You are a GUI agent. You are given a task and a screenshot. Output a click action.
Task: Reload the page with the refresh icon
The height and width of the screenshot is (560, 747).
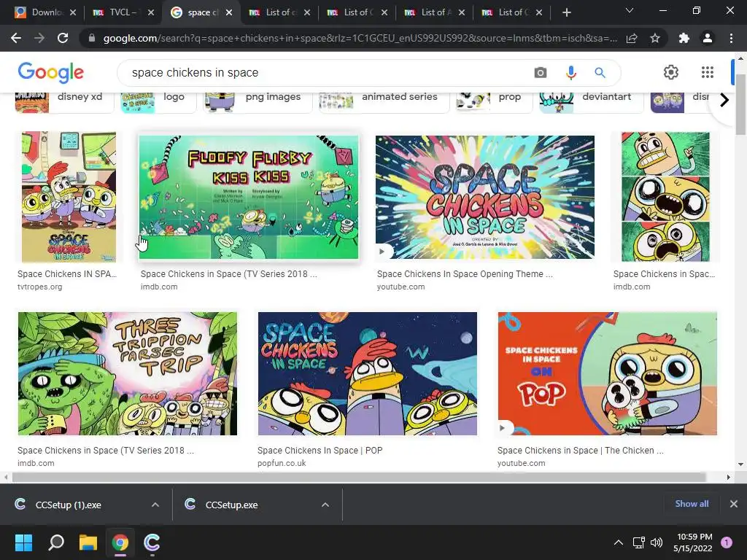pos(63,38)
